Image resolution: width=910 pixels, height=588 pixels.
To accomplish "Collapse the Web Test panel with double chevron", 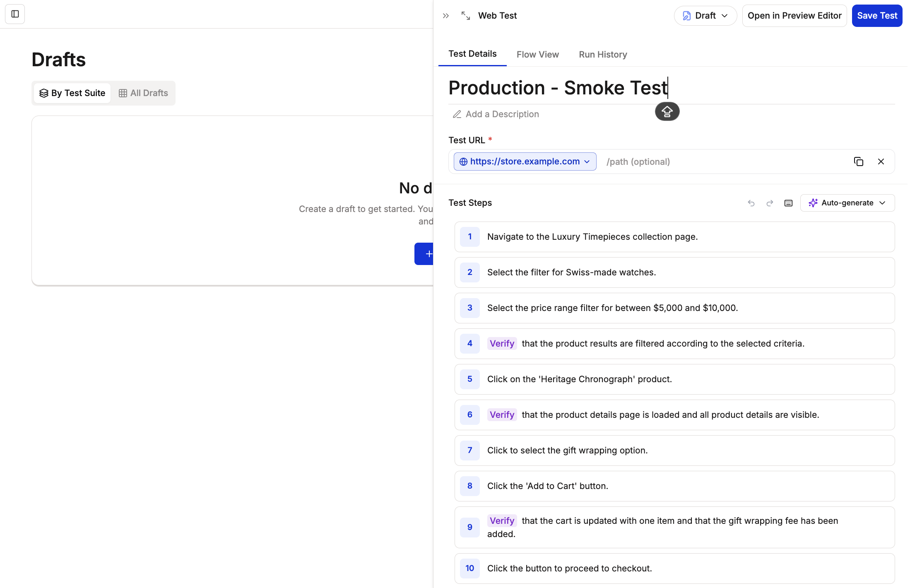I will click(445, 16).
